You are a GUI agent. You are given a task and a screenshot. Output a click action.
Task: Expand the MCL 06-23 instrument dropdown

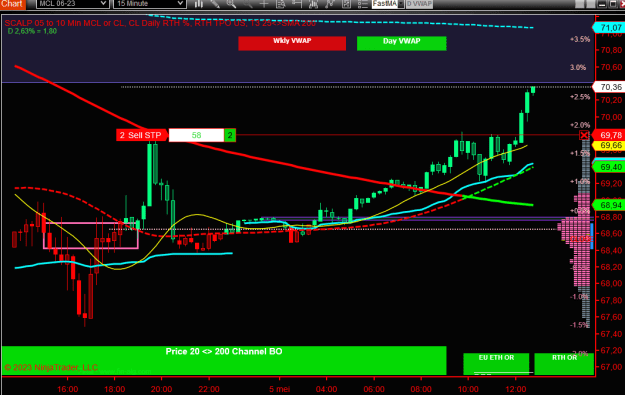pos(103,4)
